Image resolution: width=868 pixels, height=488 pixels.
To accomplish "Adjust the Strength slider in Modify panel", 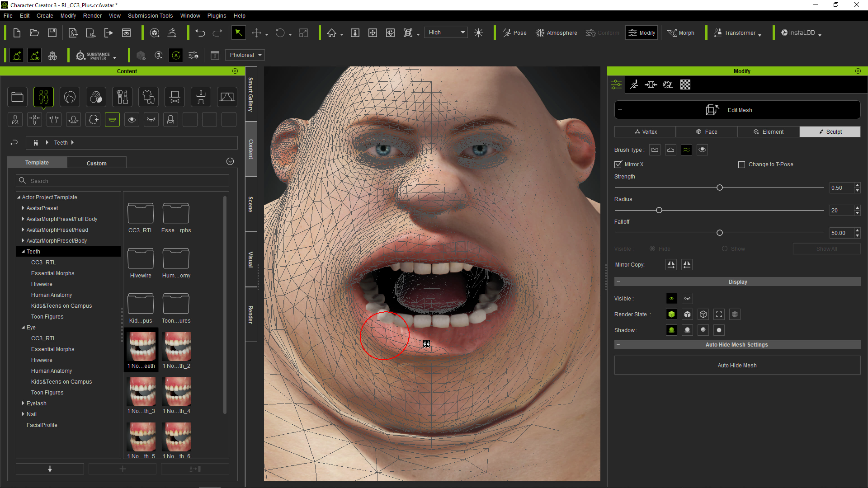I will point(720,187).
